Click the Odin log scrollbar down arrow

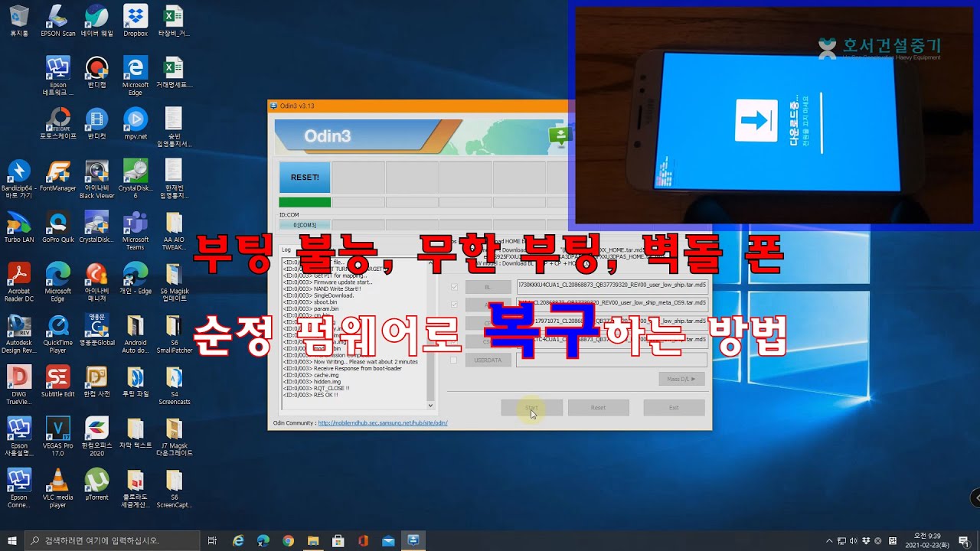[x=430, y=406]
